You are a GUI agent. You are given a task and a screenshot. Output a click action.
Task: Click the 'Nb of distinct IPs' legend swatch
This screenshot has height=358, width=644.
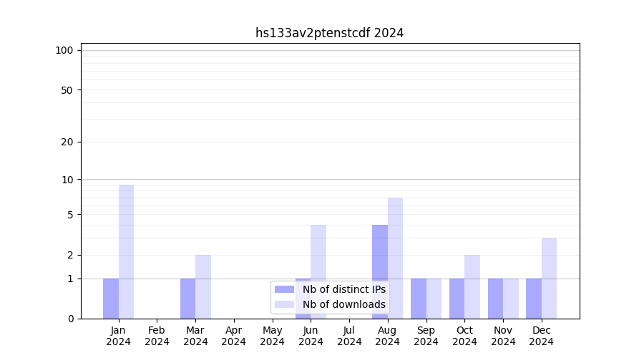point(284,289)
